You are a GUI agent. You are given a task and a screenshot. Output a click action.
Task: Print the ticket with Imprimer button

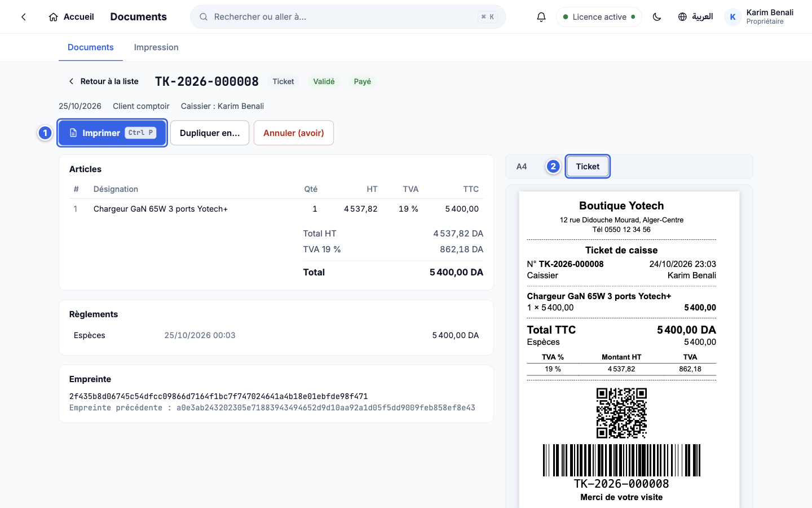[112, 133]
